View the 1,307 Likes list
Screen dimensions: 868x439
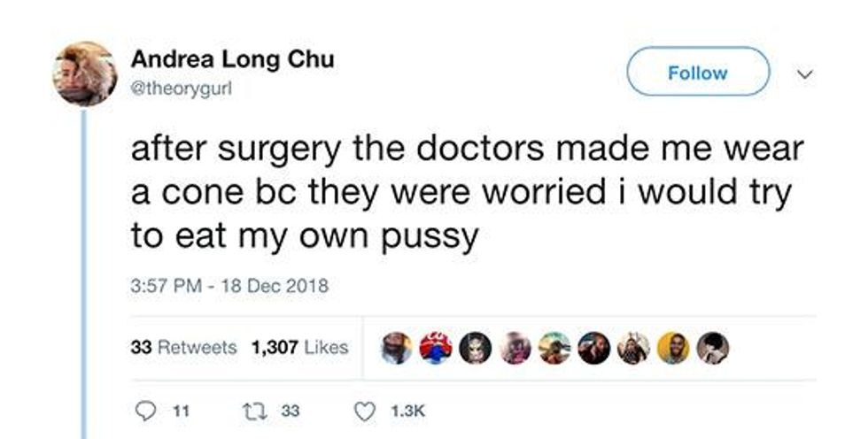[x=299, y=348]
